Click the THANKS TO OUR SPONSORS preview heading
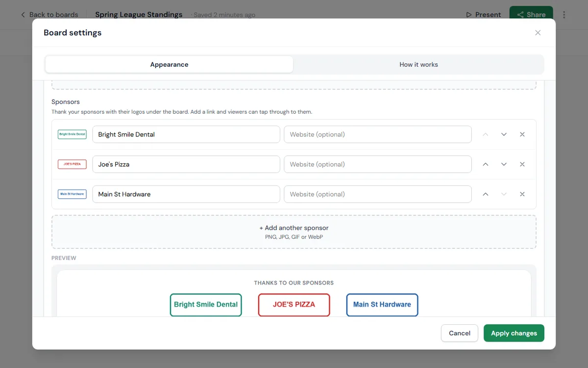 pyautogui.click(x=294, y=283)
